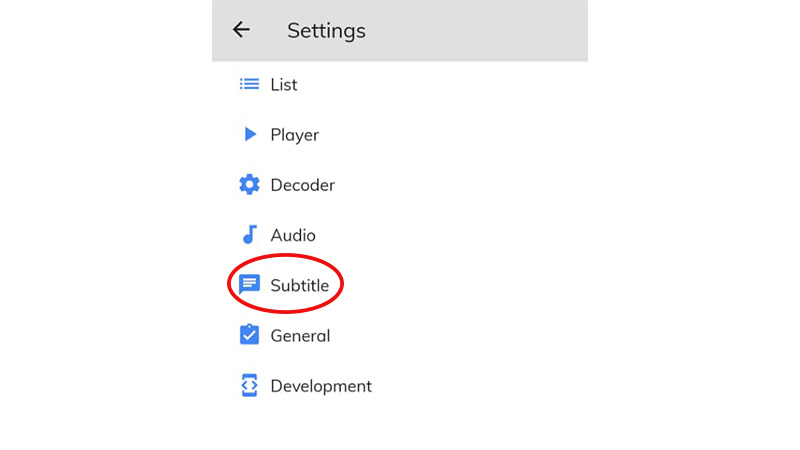Click empty gray header area right of Settings
Image resolution: width=800 pixels, height=450 pixels.
(480, 30)
